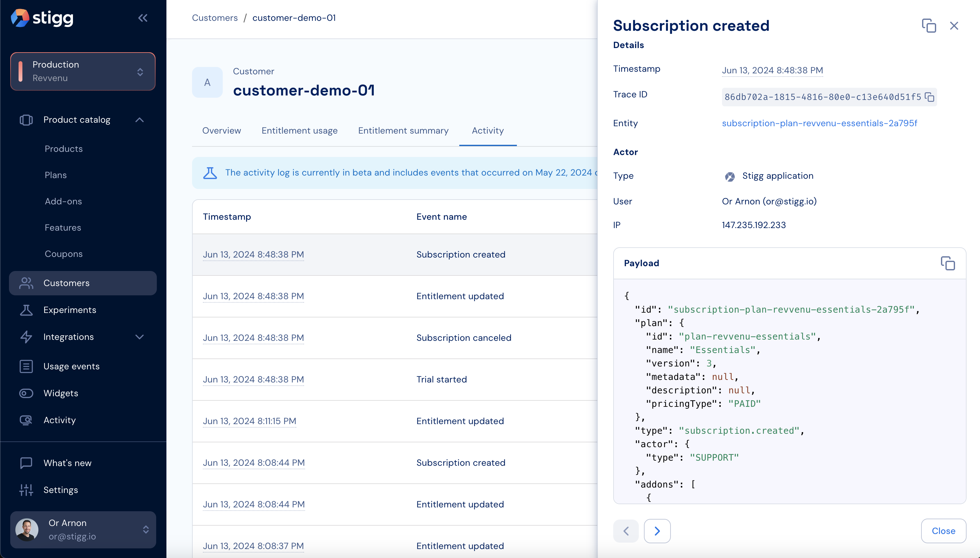The image size is (980, 558).
Task: Click the IP address 147.235.192.233
Action: 754,225
